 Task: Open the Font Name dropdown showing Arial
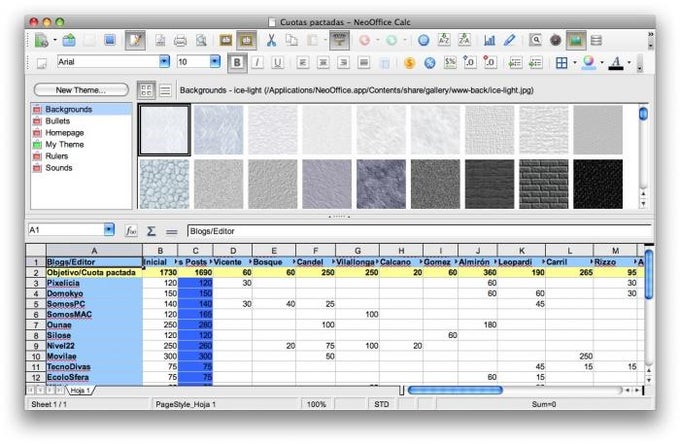tap(164, 62)
